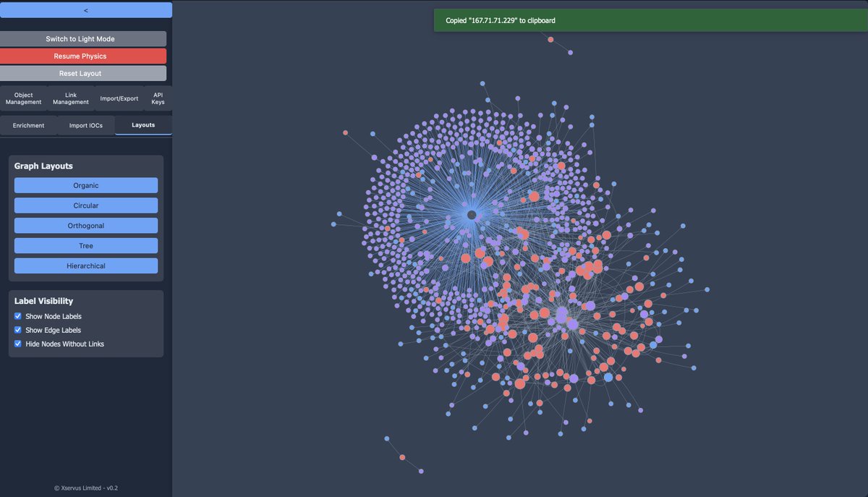Open the API Keys tab

click(x=158, y=98)
